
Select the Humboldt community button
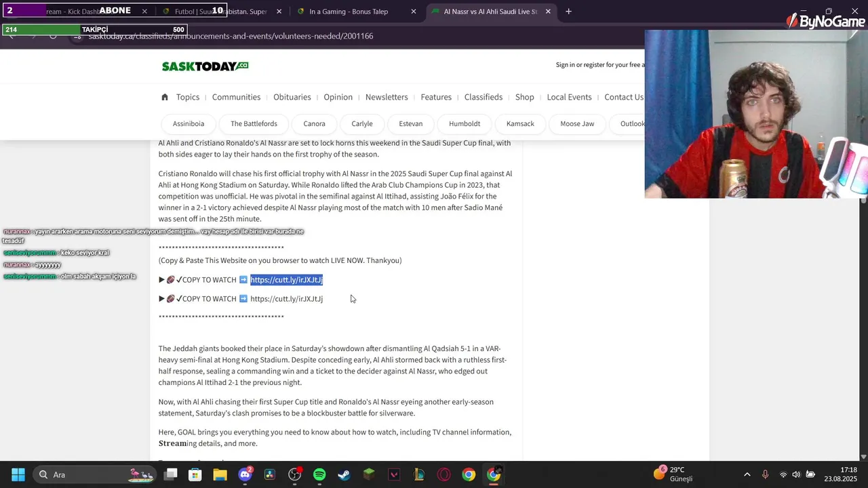tap(465, 123)
